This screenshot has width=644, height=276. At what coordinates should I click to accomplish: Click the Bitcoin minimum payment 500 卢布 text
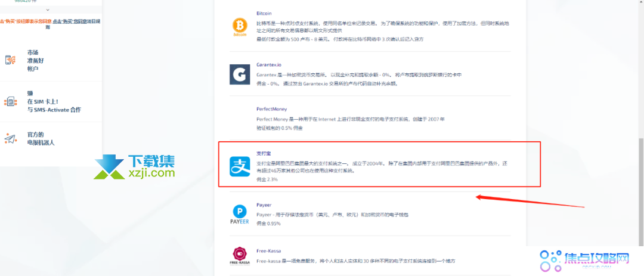coord(340,39)
